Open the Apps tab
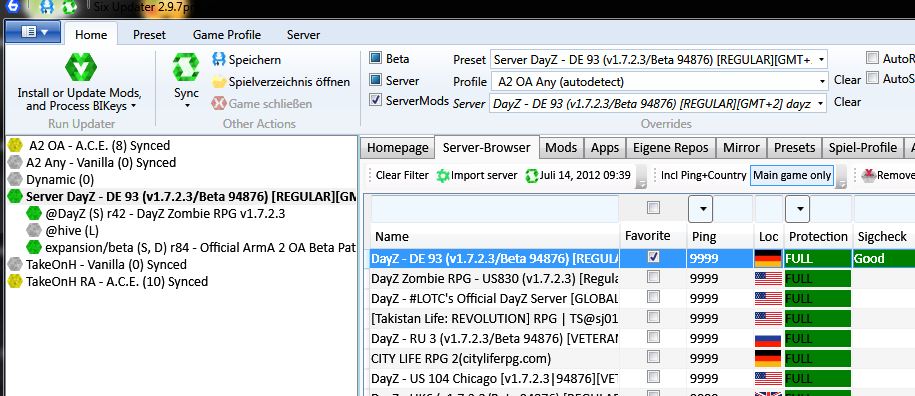This screenshot has width=915, height=396. pyautogui.click(x=605, y=148)
